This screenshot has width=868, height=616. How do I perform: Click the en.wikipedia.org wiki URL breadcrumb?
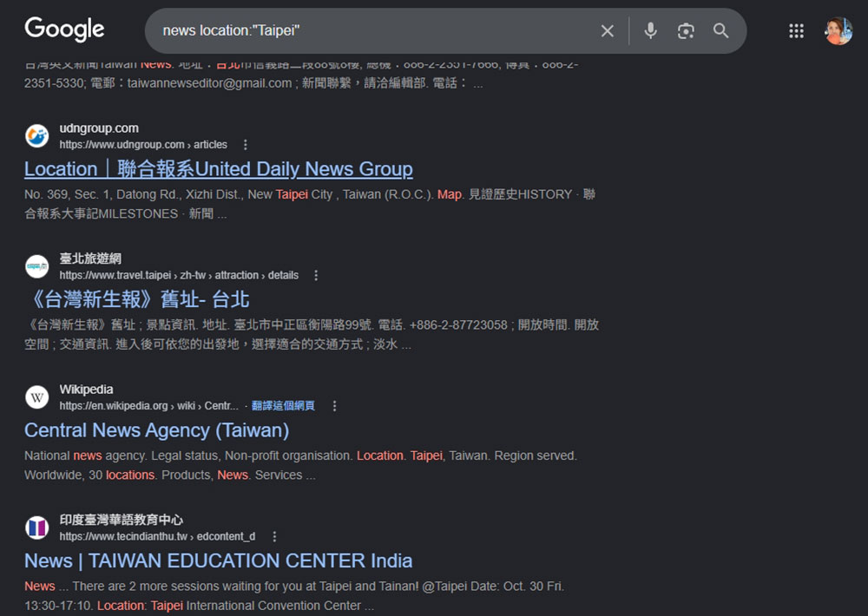coord(149,406)
